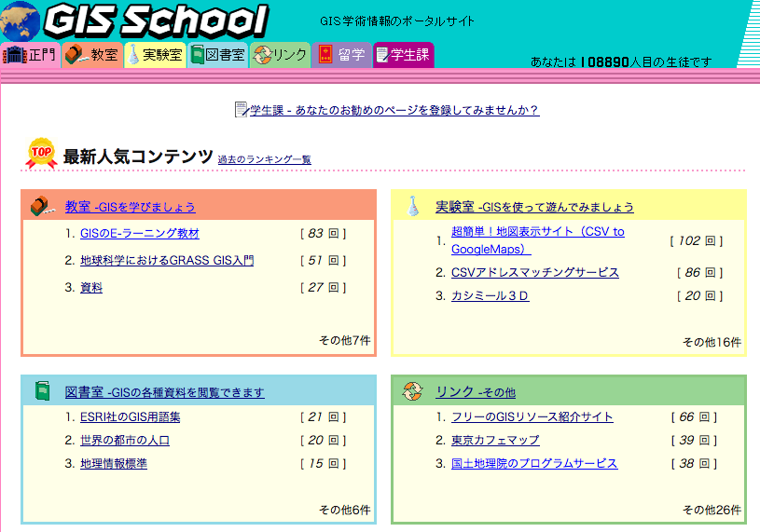This screenshot has height=532, width=760.
Task: Click the 66 回 view count
Action: pyautogui.click(x=694, y=416)
